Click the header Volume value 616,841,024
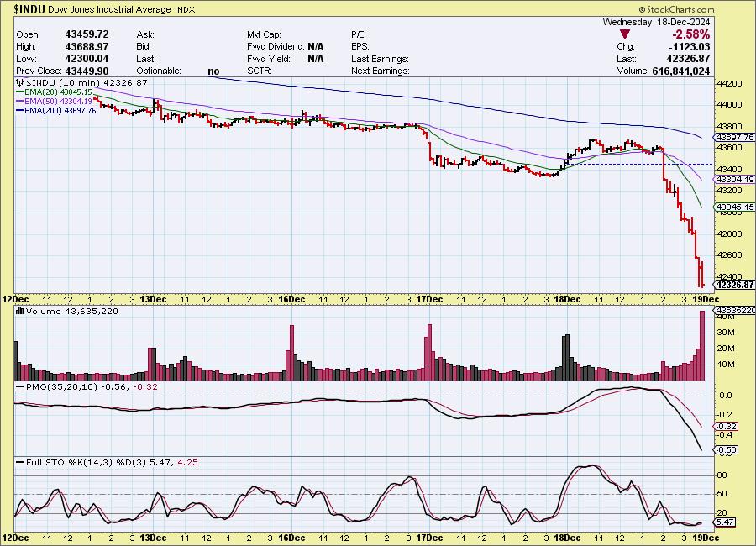 (x=680, y=71)
